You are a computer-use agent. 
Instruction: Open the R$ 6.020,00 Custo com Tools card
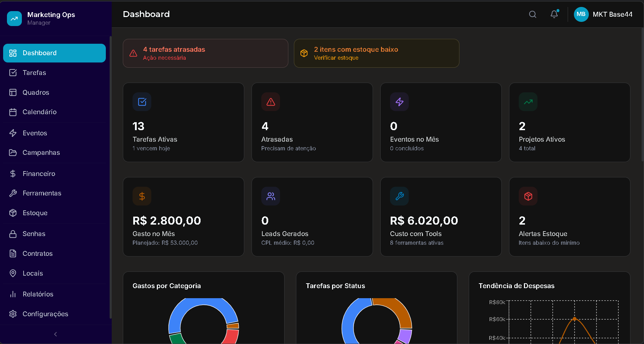[x=441, y=217]
